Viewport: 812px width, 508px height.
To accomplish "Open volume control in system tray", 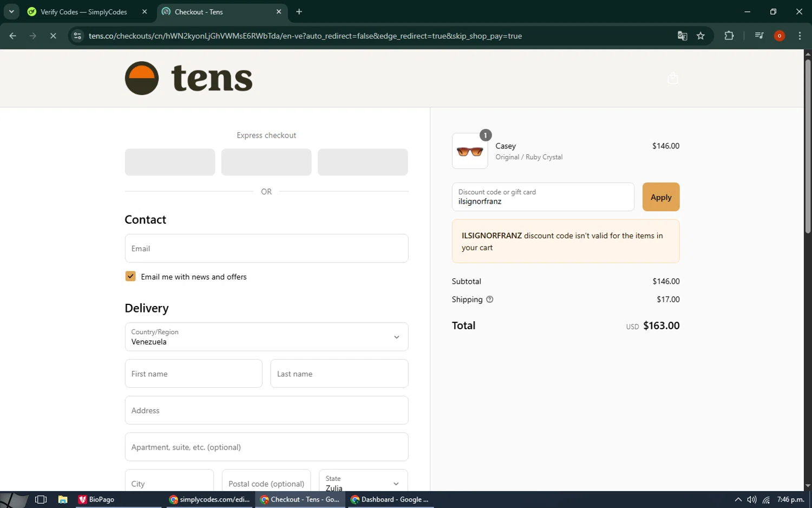I will [752, 500].
